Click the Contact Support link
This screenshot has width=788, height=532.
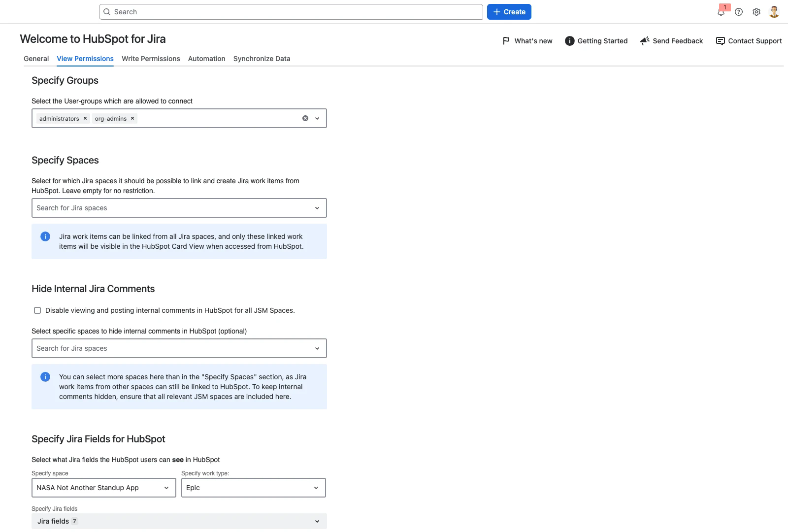[755, 41]
